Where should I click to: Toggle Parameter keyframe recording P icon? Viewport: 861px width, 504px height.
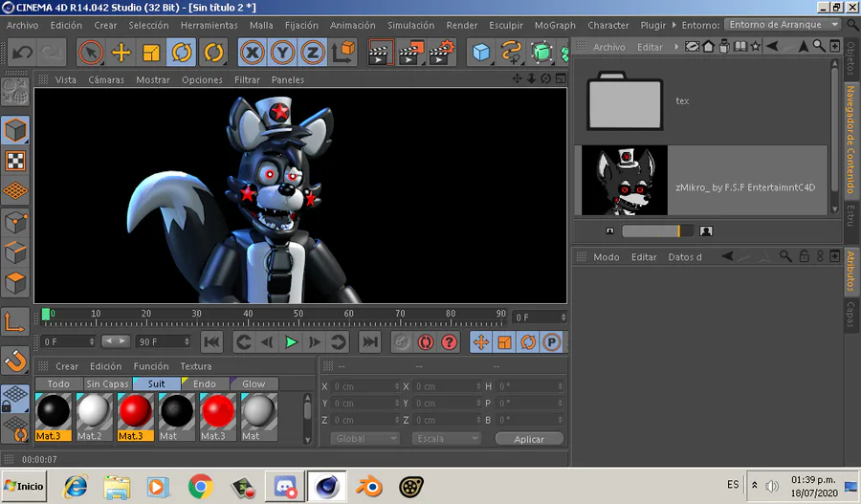(551, 342)
